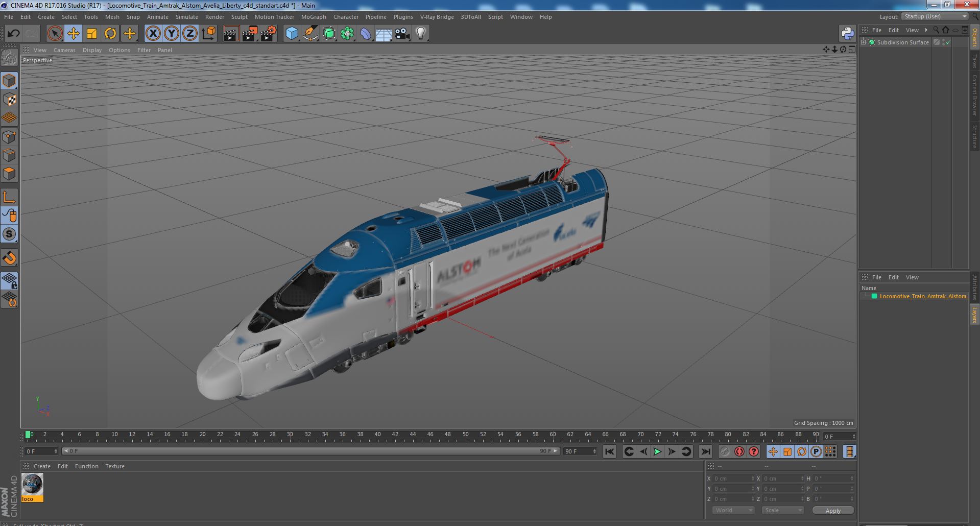Viewport: 980px width, 526px height.
Task: Open the Content Browser side tab
Action: (x=974, y=95)
